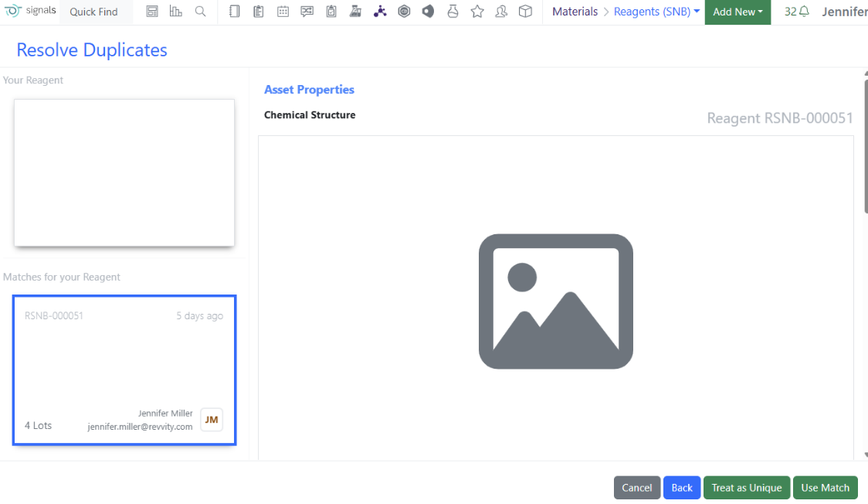Click the Treat as Unique button
This screenshot has width=868, height=504.
coord(746,488)
